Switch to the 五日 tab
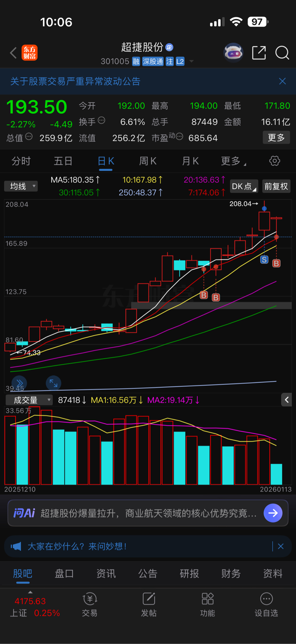Image resolution: width=296 pixels, height=644 pixels. pyautogui.click(x=63, y=161)
